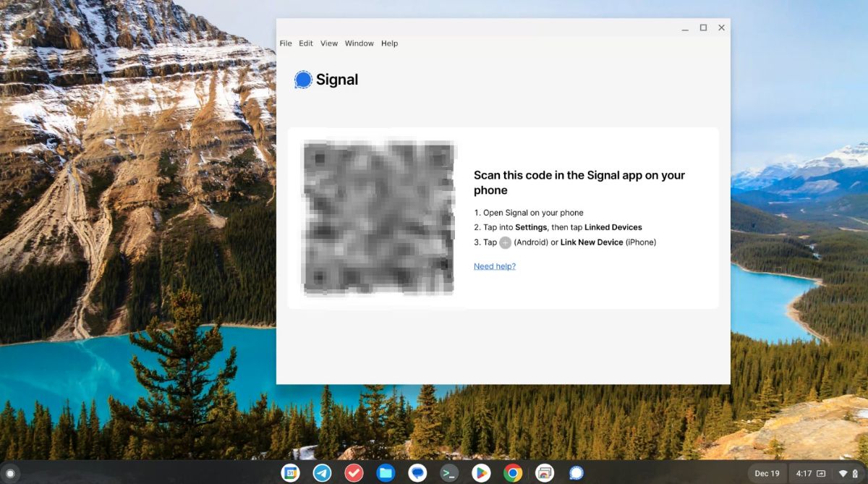Image resolution: width=868 pixels, height=484 pixels.
Task: Click the Signal logo in the app header
Action: click(x=303, y=80)
